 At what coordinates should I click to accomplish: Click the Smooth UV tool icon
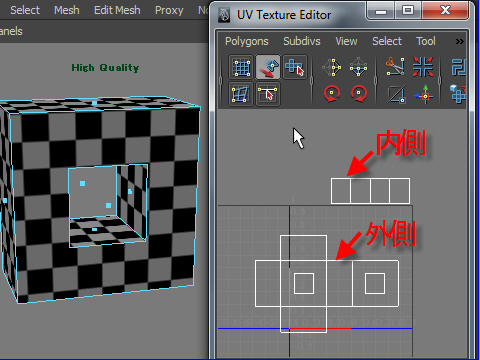[241, 94]
